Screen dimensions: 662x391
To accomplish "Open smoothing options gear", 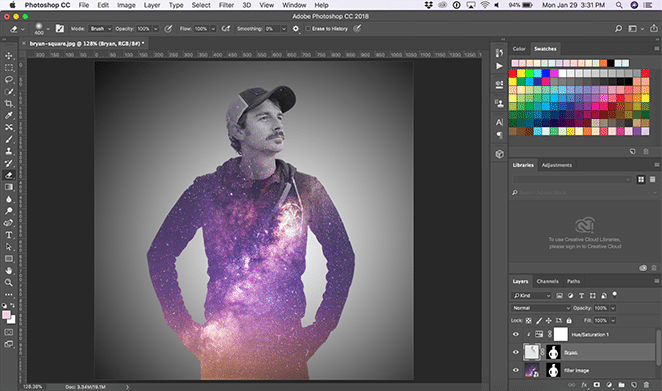I will pyautogui.click(x=296, y=29).
